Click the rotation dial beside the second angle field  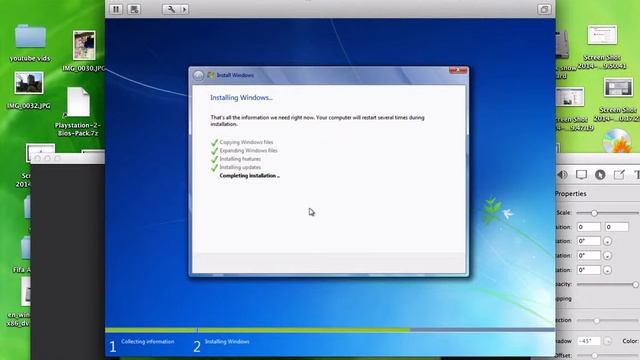point(607,256)
